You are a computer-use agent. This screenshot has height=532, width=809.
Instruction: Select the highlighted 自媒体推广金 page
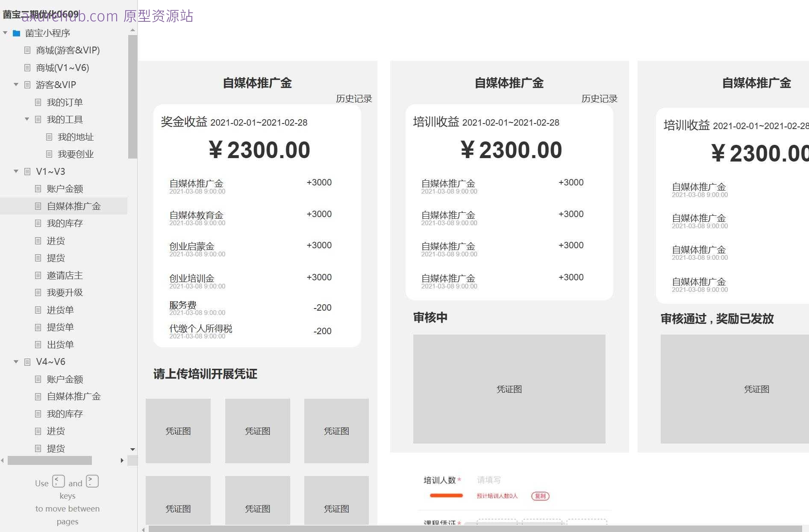pyautogui.click(x=74, y=206)
